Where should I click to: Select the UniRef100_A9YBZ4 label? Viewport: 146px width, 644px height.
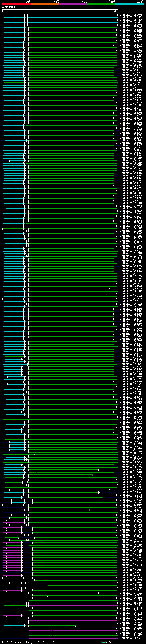pos(131,444)
